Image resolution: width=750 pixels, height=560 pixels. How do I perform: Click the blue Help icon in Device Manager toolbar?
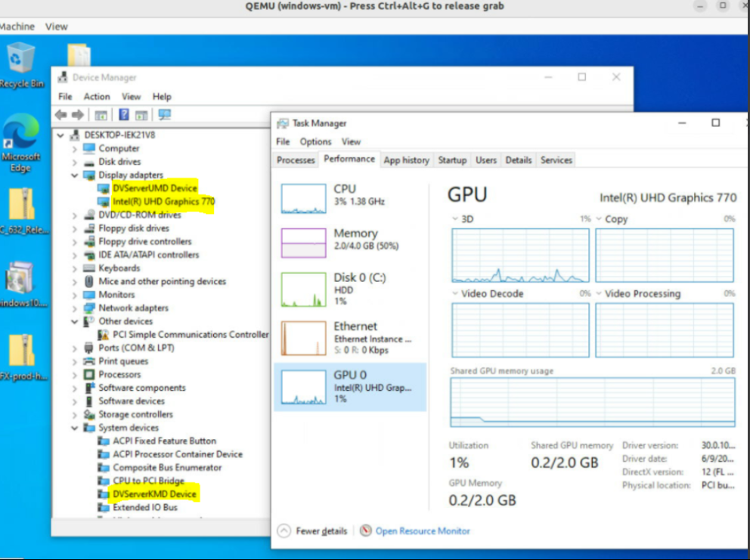click(x=124, y=115)
